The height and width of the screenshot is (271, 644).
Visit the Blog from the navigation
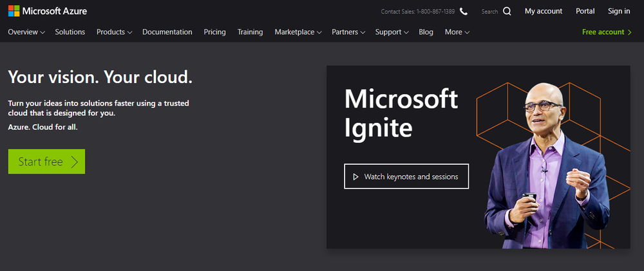pos(426,32)
